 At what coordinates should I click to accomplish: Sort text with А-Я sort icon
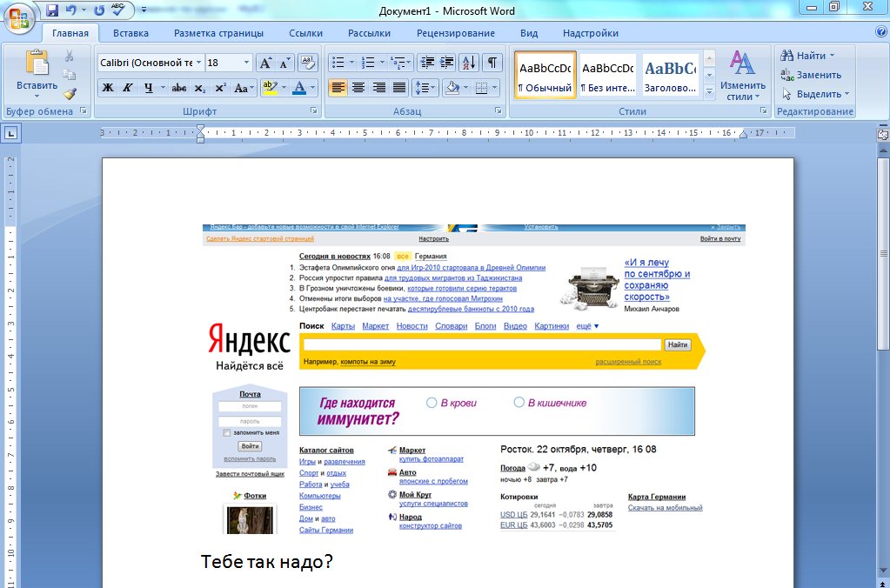470,63
